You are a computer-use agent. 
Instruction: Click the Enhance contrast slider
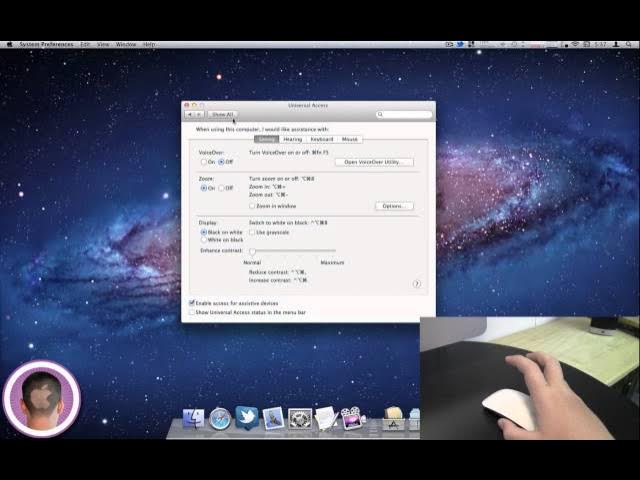click(x=293, y=251)
